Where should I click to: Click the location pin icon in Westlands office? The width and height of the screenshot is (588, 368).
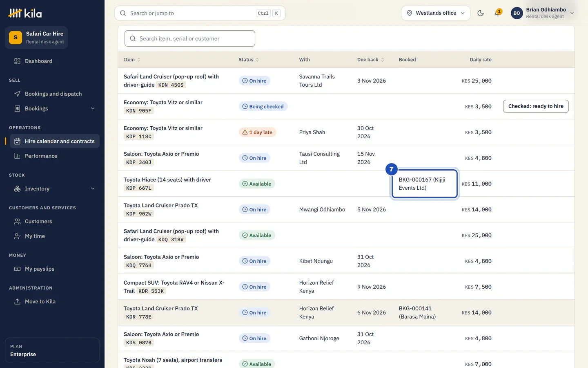pos(410,13)
